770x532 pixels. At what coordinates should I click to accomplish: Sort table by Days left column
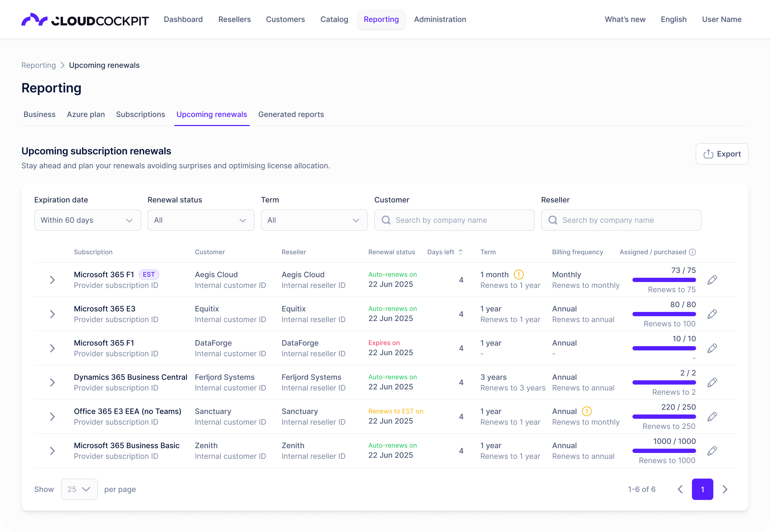tap(445, 252)
